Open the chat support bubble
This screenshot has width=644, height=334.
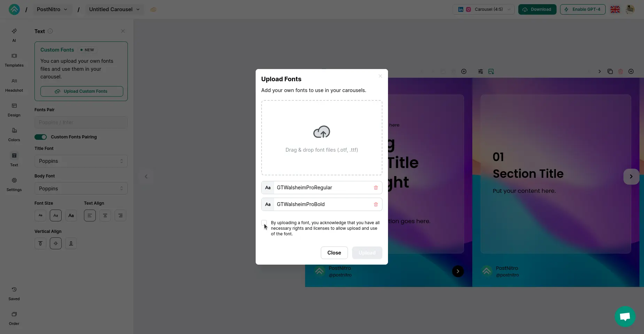click(625, 317)
